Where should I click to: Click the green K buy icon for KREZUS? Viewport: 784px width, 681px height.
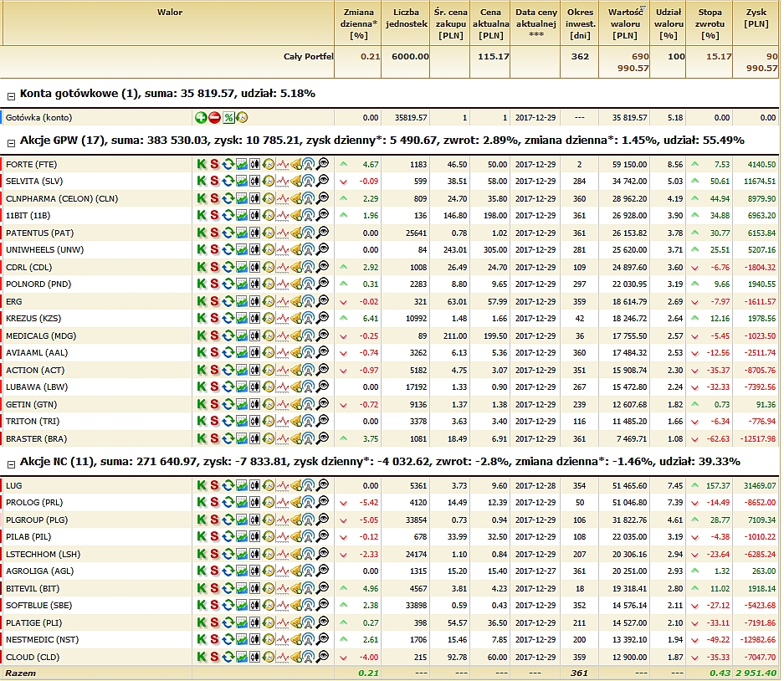(x=201, y=319)
